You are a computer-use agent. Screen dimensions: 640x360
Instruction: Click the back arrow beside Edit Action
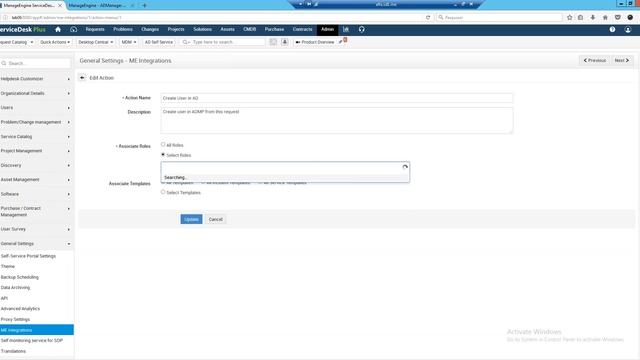coord(82,78)
